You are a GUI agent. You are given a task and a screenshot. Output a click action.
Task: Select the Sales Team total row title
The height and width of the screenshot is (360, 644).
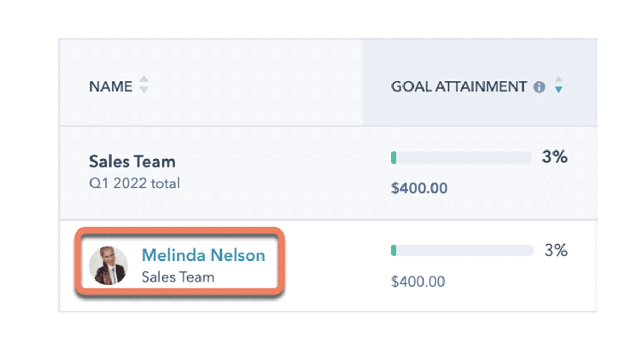132,162
